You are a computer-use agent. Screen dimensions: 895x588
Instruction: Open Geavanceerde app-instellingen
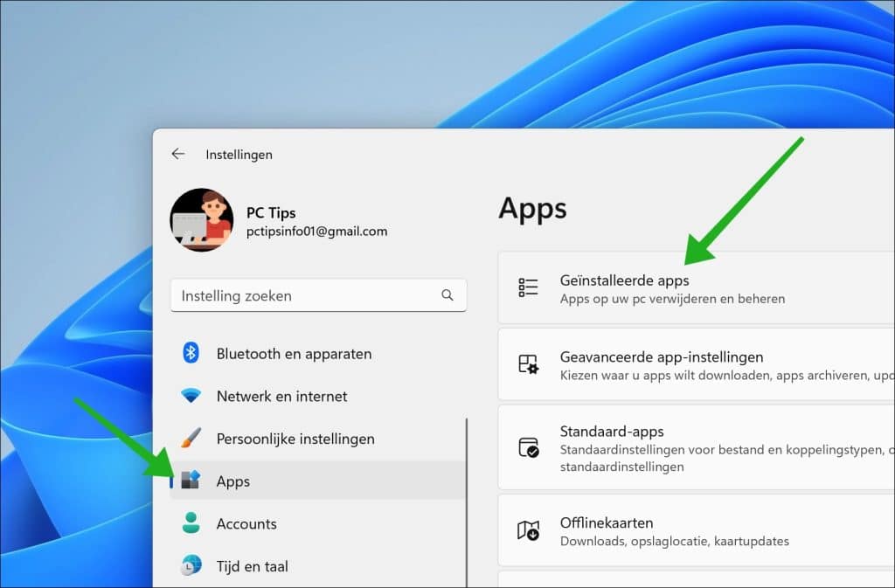point(697,364)
